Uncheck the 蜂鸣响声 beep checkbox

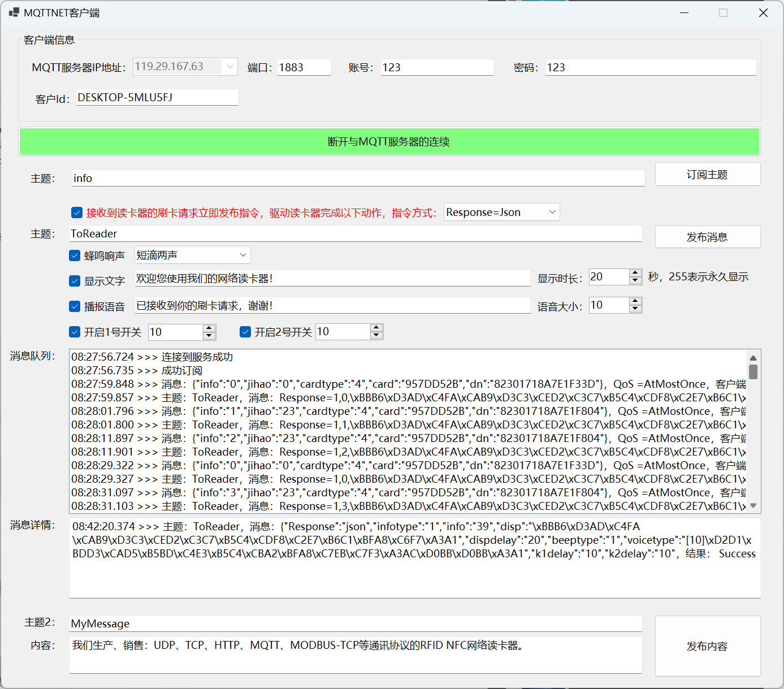75,255
